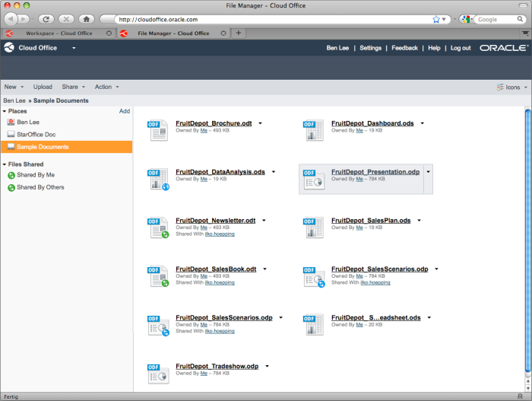The height and width of the screenshot is (401, 532).
Task: Open the FruitDepot_Dashboard.ods file icon
Action: click(313, 130)
